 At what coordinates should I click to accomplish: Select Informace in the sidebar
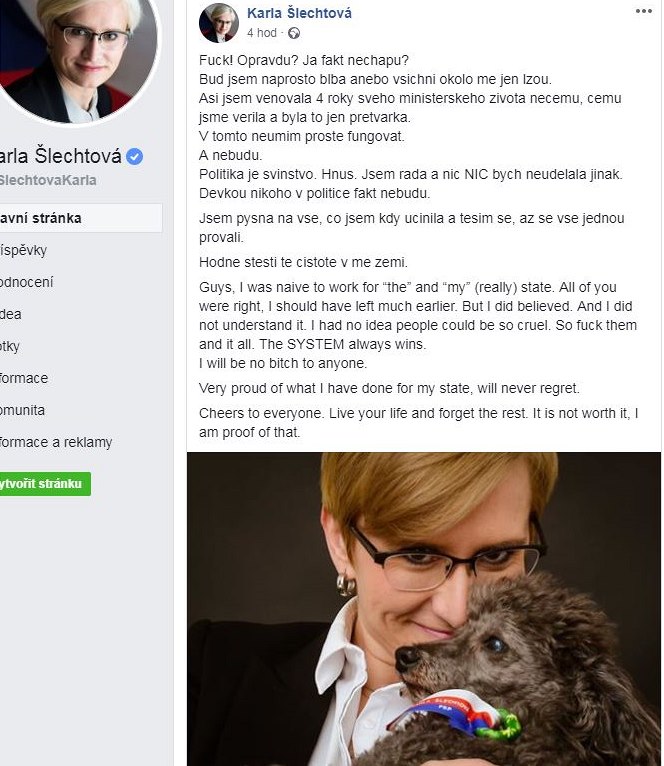[24, 378]
